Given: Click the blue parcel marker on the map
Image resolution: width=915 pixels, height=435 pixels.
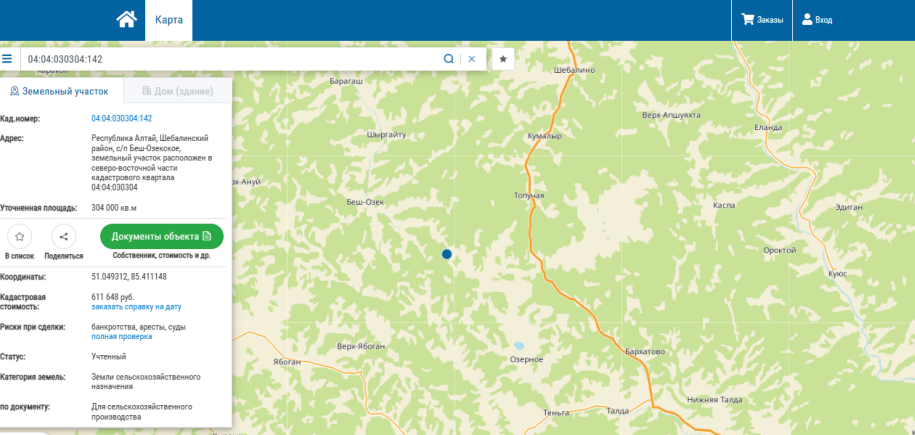Looking at the screenshot, I should pos(446,254).
